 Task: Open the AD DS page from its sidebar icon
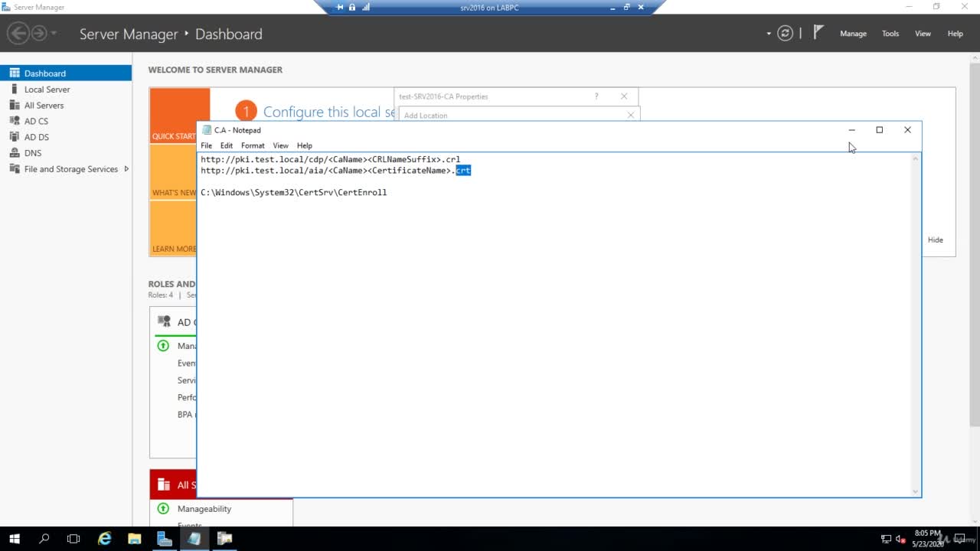pos(15,137)
